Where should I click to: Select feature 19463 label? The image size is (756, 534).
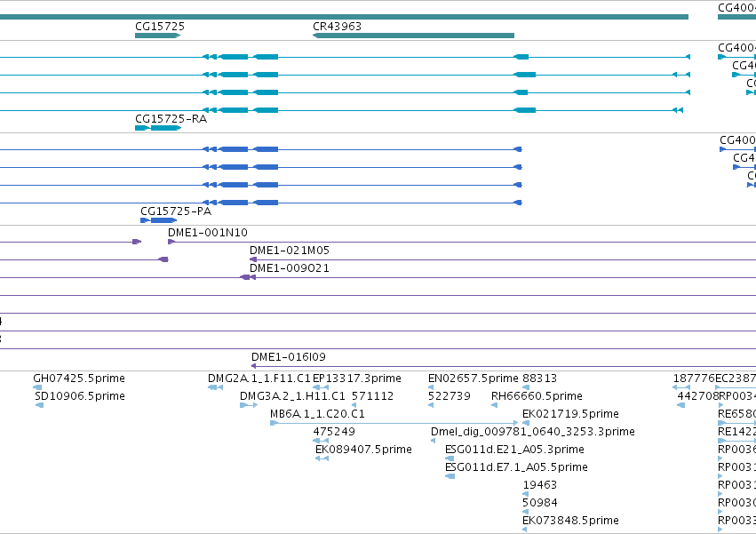[539, 485]
